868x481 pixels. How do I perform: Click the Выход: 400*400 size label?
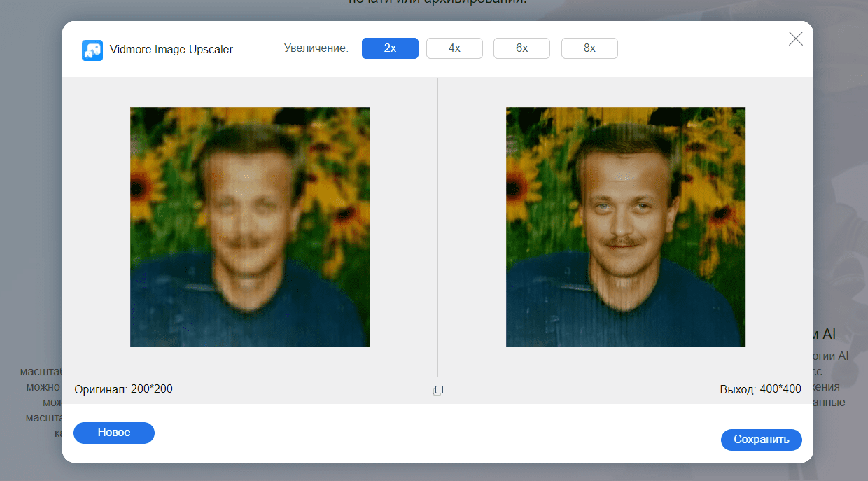[x=760, y=389]
